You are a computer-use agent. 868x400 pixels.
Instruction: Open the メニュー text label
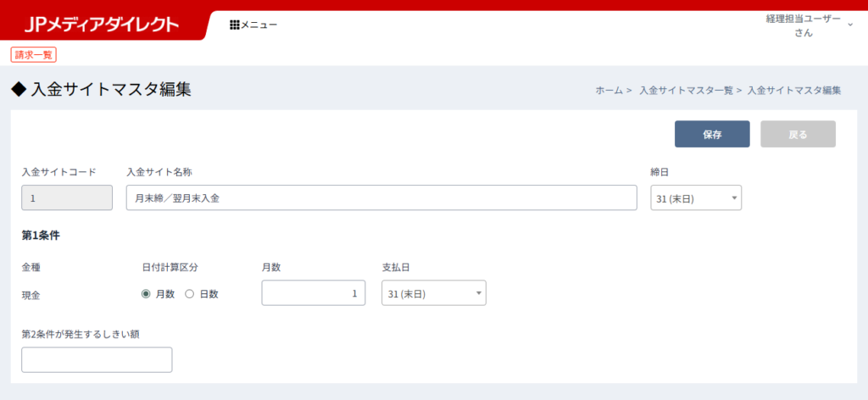coord(259,25)
